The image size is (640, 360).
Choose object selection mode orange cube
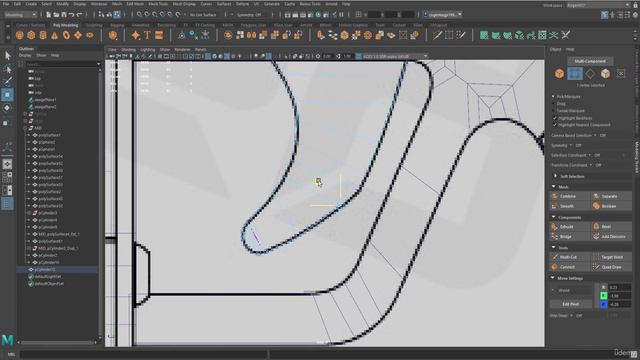(x=559, y=73)
